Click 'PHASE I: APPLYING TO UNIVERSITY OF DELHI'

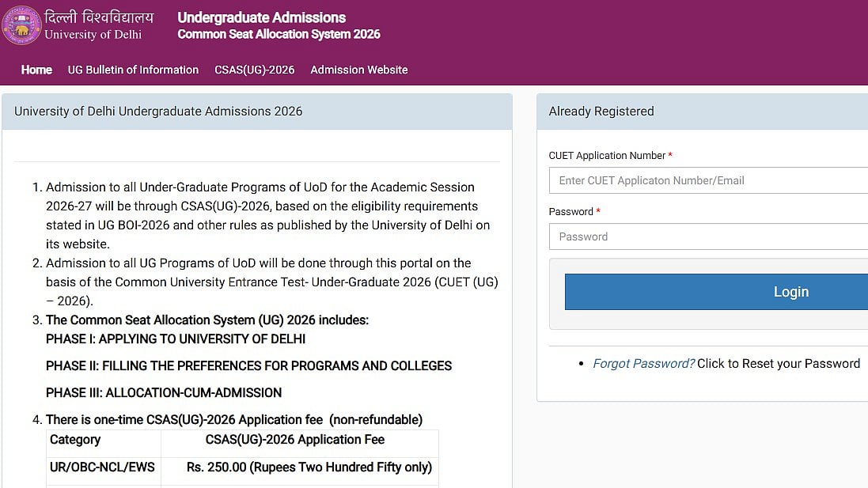(176, 339)
